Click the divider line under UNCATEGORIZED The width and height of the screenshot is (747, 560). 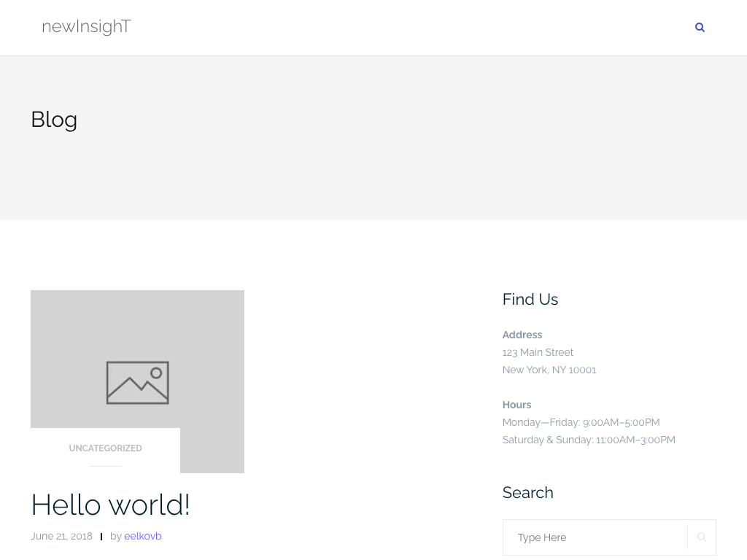coord(106,466)
